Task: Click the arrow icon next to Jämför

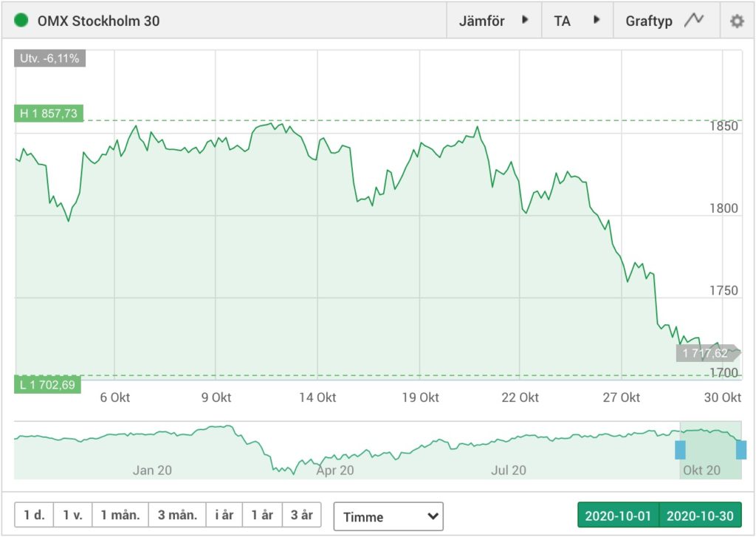Action: pos(525,20)
